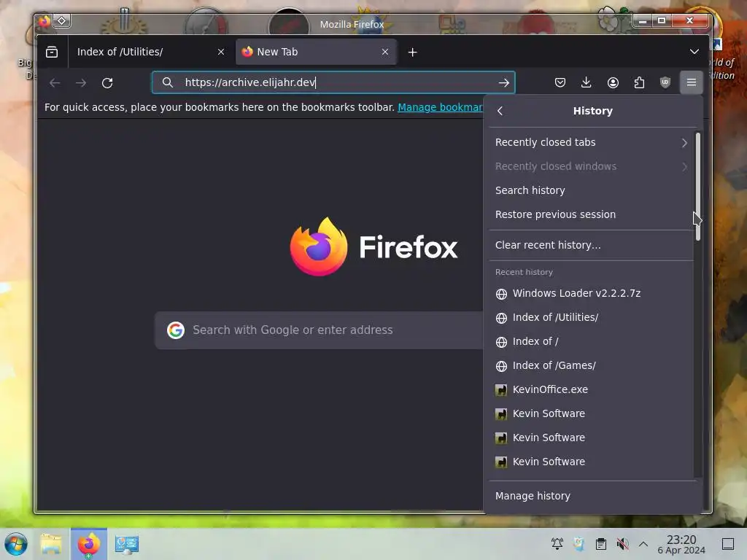Switch to the New Tab tab
The width and height of the screenshot is (747, 560).
pyautogui.click(x=317, y=52)
